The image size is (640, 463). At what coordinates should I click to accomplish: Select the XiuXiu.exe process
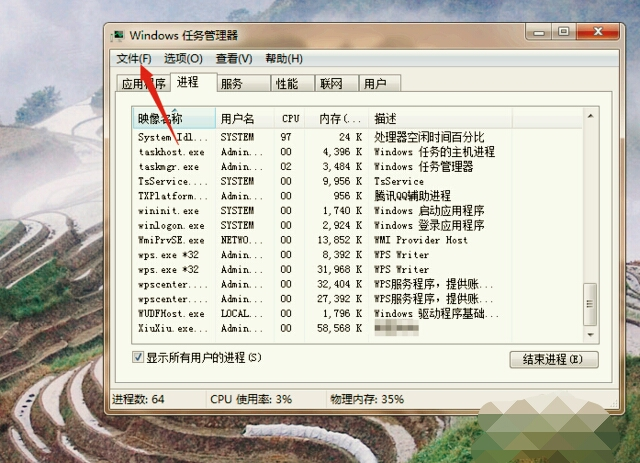coord(358,328)
